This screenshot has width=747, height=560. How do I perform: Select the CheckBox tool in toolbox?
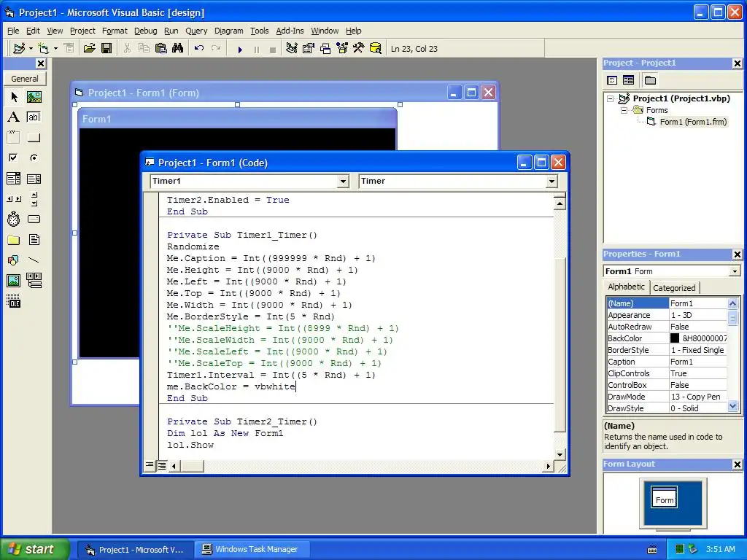[x=14, y=157]
